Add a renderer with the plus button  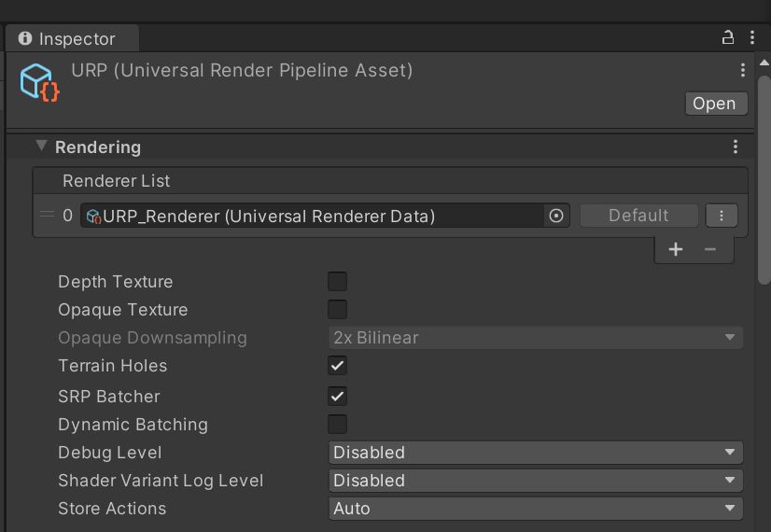676,249
